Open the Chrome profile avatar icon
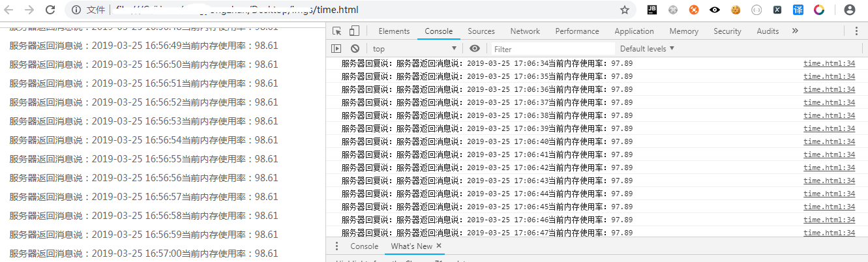The width and height of the screenshot is (868, 262). (849, 10)
